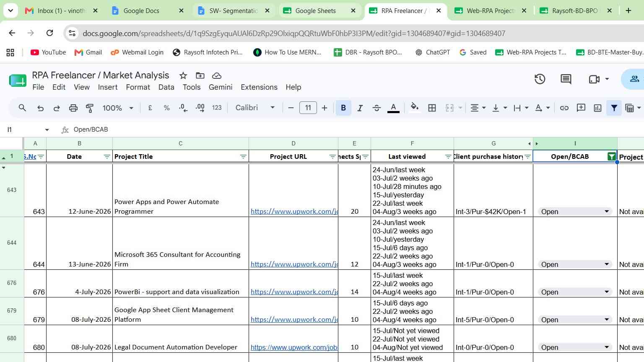Toggle bold formatting
The image size is (644, 362).
pyautogui.click(x=343, y=108)
